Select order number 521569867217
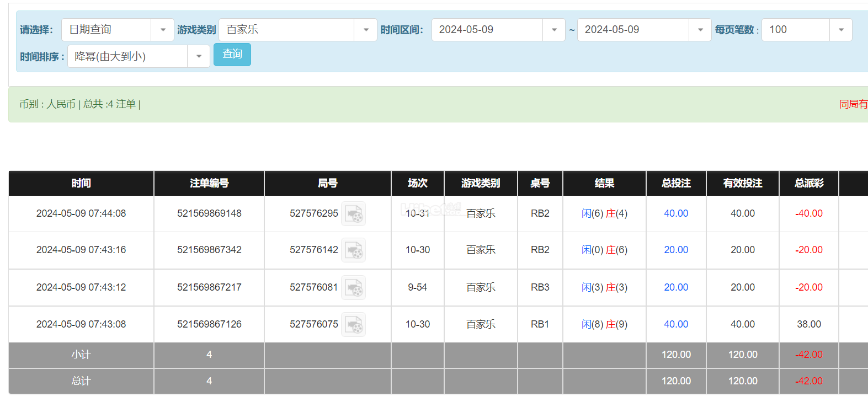The image size is (868, 418). coord(209,287)
